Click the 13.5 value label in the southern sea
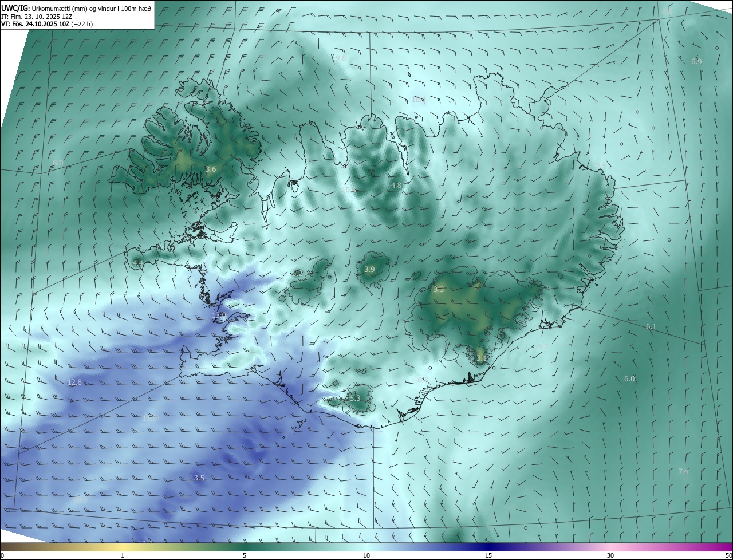733x560 pixels. 197,478
